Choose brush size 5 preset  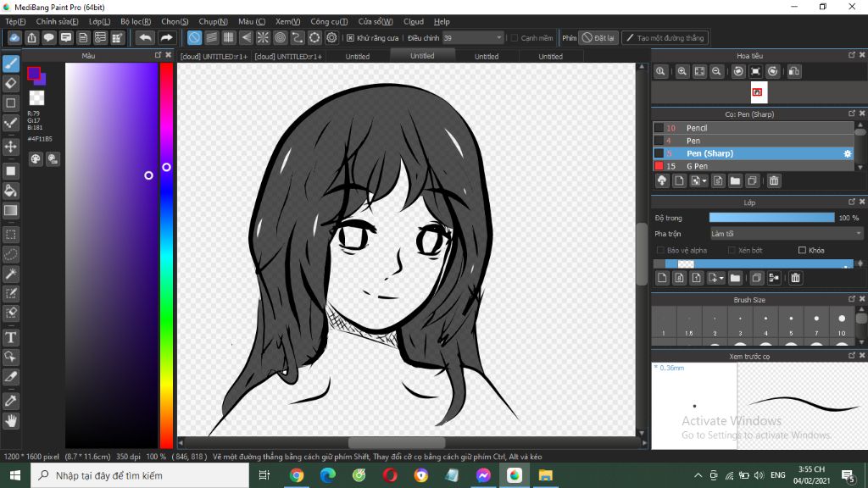[x=791, y=323]
